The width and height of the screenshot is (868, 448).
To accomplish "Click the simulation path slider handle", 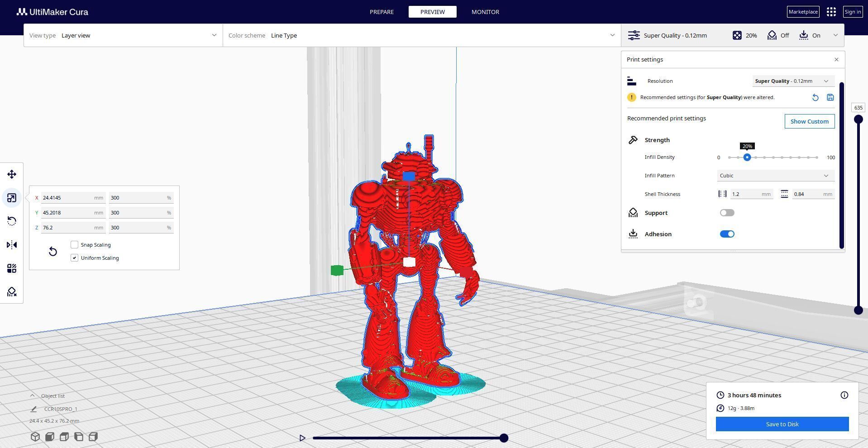I will tap(504, 438).
